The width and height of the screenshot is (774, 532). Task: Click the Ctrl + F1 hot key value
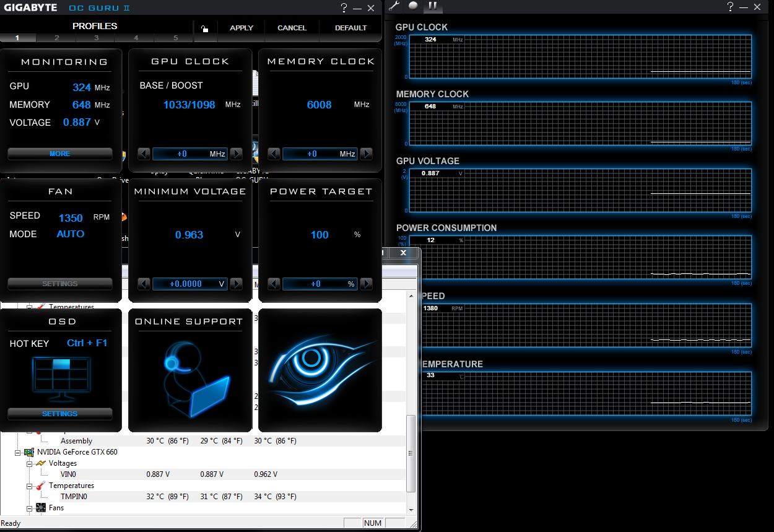[x=87, y=343]
